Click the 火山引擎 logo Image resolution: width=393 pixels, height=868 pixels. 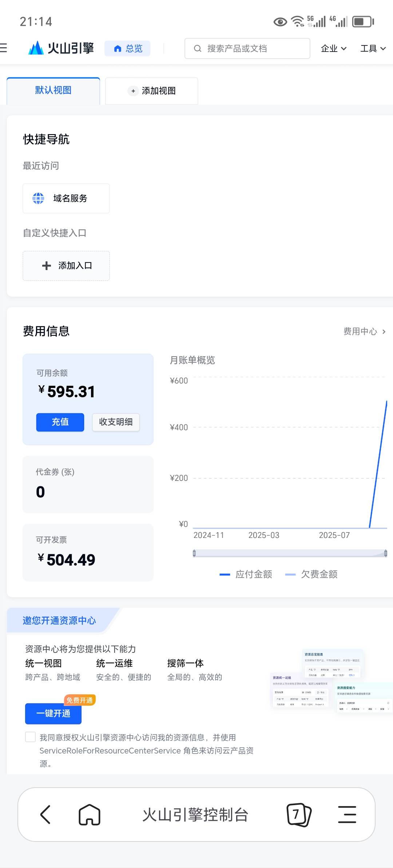click(61, 48)
